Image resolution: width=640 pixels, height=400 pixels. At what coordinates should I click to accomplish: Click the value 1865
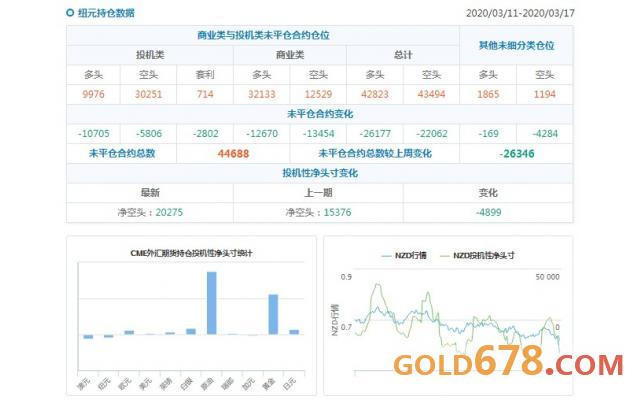[488, 94]
